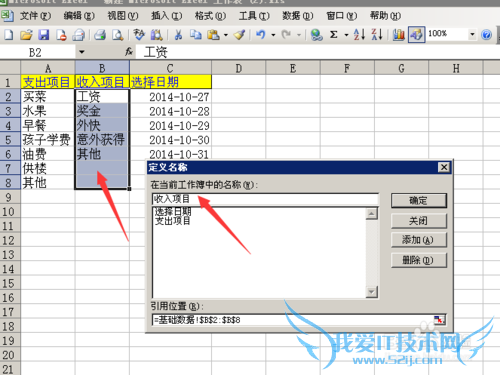Click the Help question mark icon
The height and width of the screenshot is (375, 500).
point(486,35)
